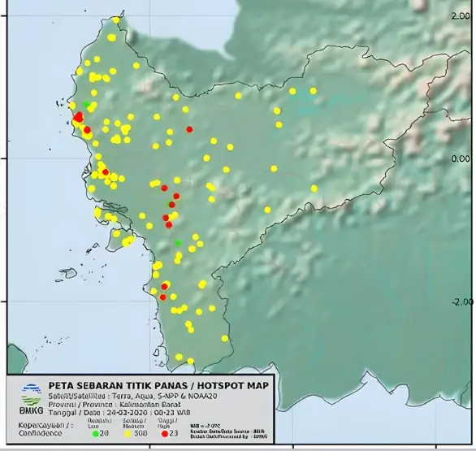Viewport: 476px width, 451px height.
Task: Click the count next to the yellow legend dot
Action: 141,433
